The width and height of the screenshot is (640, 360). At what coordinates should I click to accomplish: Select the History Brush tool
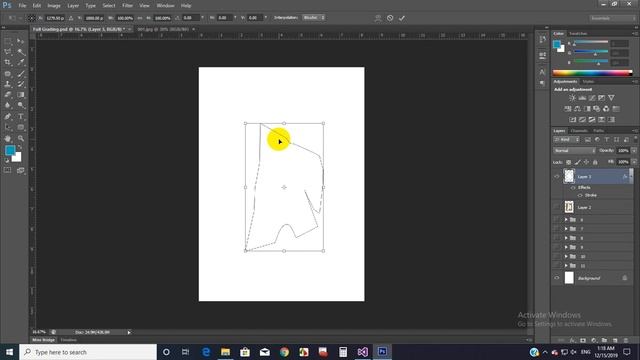click(x=21, y=84)
